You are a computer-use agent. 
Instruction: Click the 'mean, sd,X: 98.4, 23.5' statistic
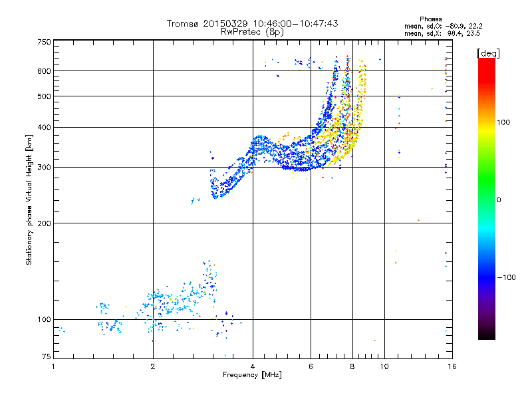click(x=442, y=33)
